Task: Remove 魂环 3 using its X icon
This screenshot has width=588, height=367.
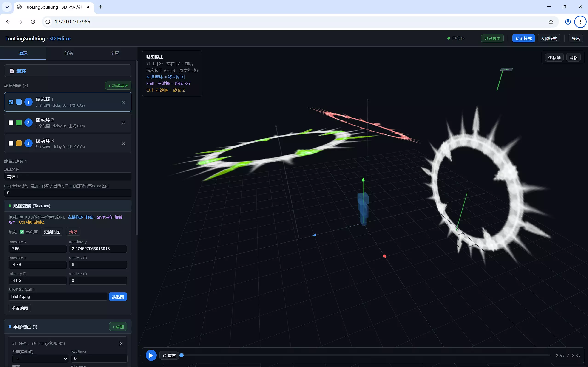Action: coord(123,143)
